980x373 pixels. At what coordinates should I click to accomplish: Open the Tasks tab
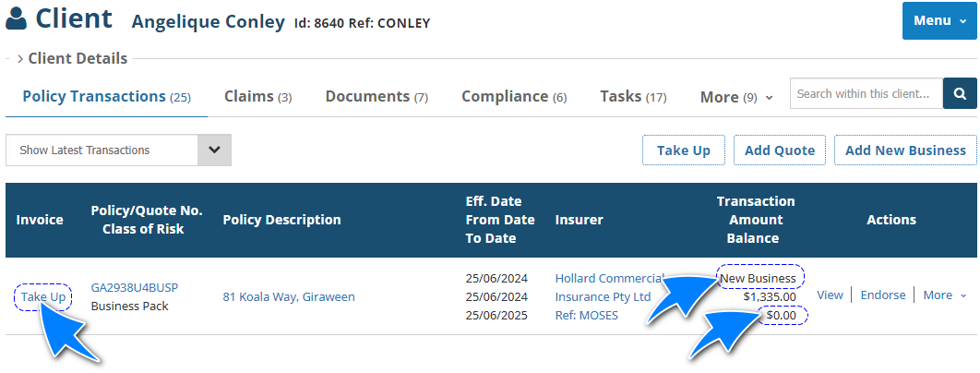pyautogui.click(x=633, y=96)
